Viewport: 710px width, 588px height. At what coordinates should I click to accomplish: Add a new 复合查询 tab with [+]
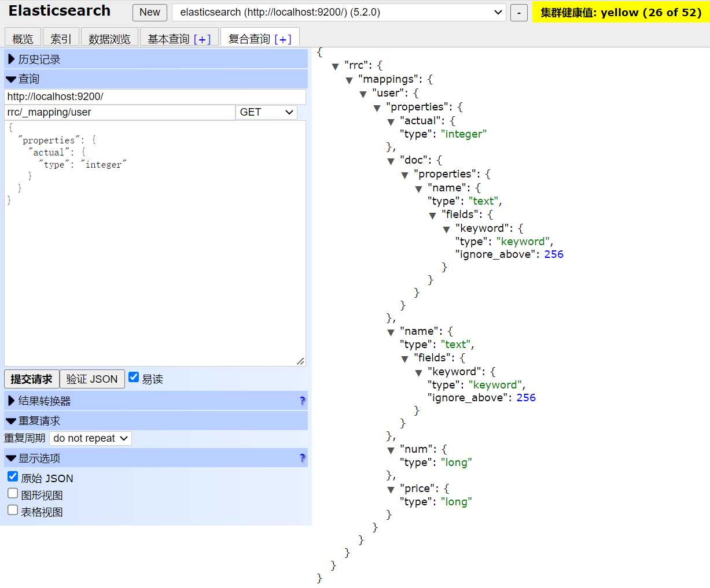(283, 39)
